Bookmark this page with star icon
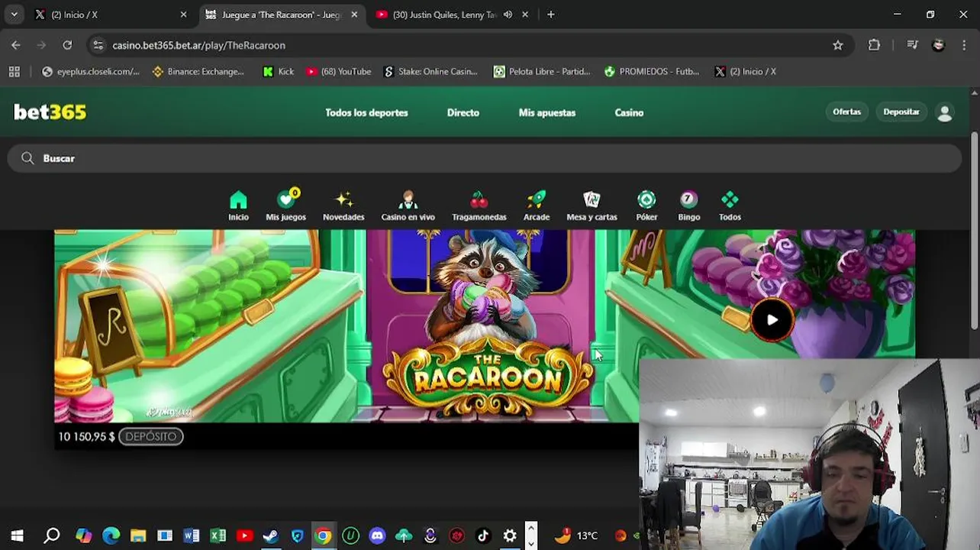Viewport: 980px width, 550px height. (x=838, y=45)
